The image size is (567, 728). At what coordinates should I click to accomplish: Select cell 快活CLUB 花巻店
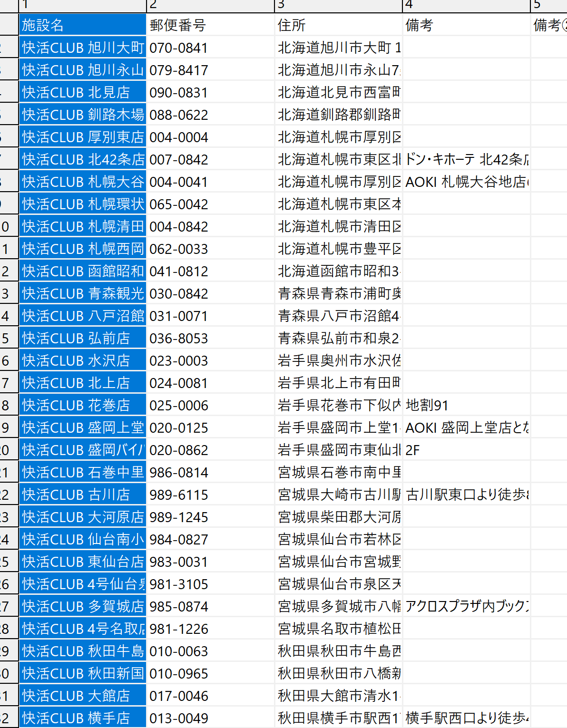pos(82,405)
